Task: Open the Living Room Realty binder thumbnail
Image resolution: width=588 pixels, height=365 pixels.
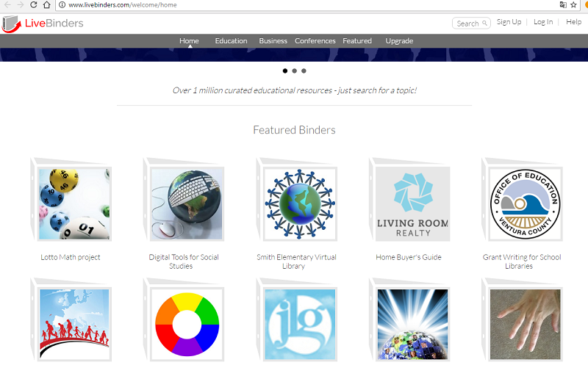Action: pos(412,203)
